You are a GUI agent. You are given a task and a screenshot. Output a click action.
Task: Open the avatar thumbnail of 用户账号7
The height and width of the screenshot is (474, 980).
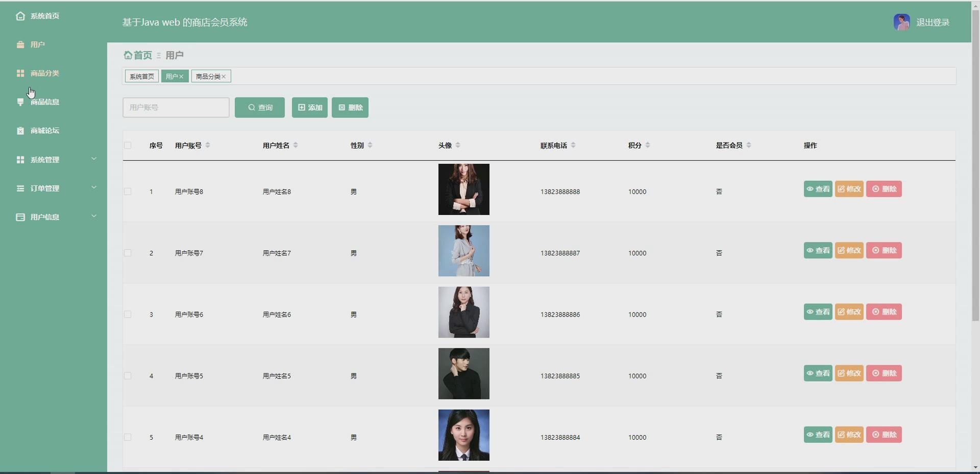(x=464, y=251)
